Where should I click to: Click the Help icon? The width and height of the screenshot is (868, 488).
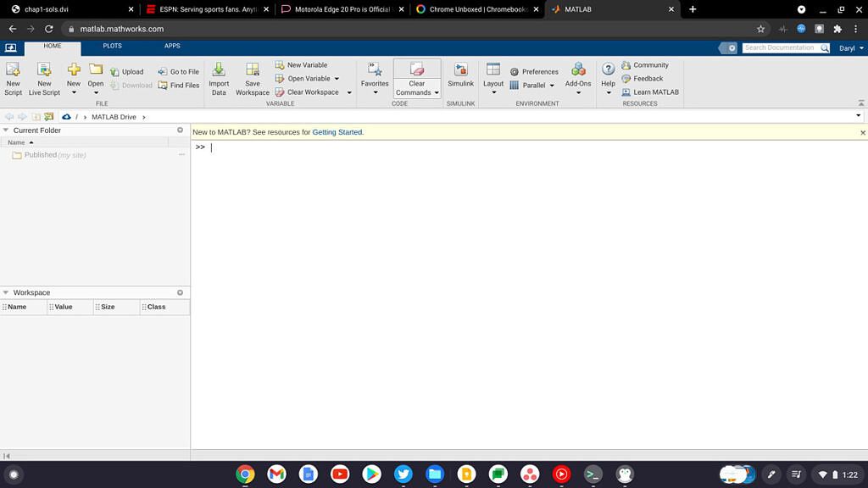tap(608, 76)
